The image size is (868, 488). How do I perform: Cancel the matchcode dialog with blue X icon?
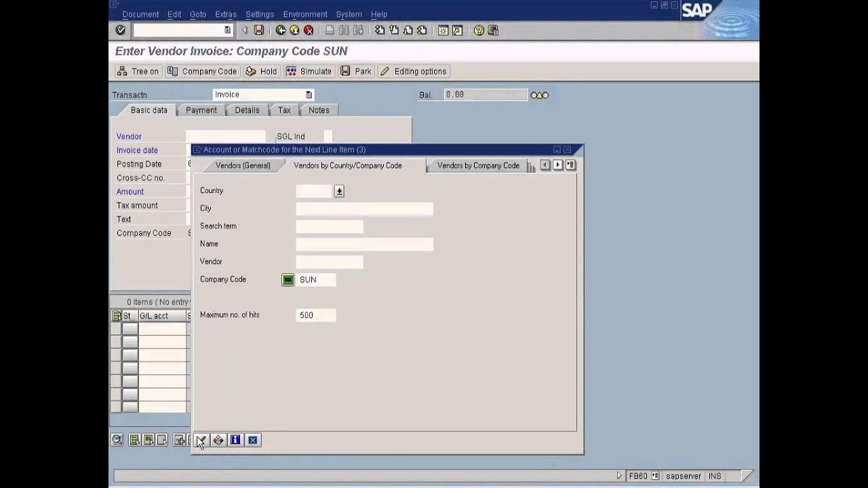(253, 441)
